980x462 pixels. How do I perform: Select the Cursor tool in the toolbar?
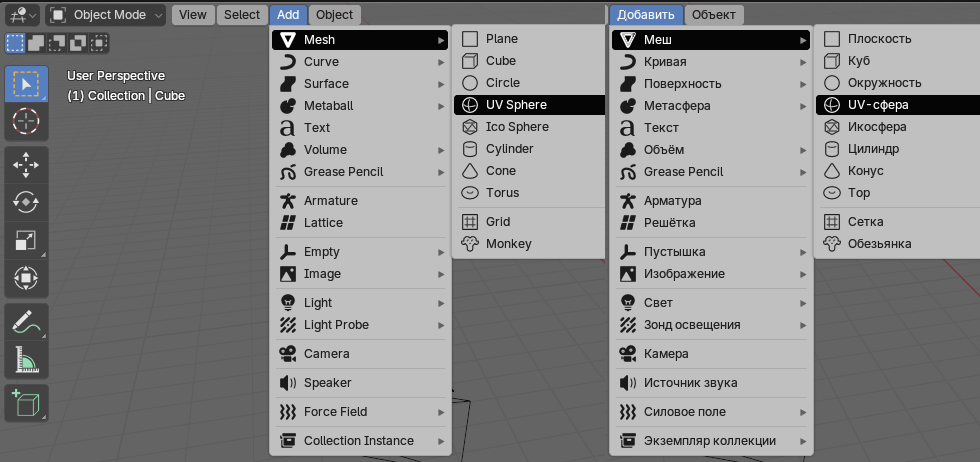pyautogui.click(x=26, y=121)
